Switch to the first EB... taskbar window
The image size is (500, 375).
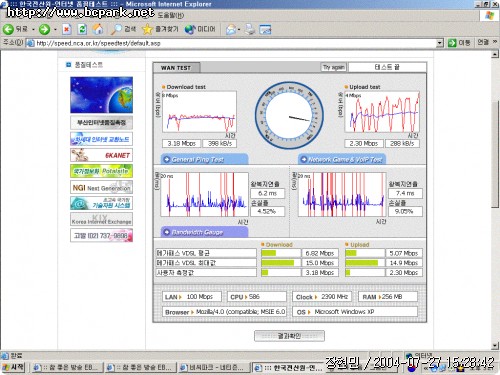[67, 367]
